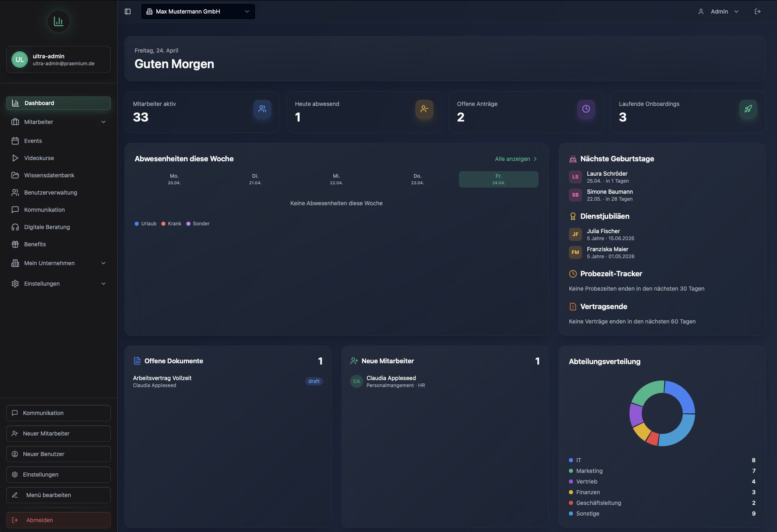Click the people icon on Mitarbeiter aktiv
This screenshot has height=532, width=777.
[262, 109]
